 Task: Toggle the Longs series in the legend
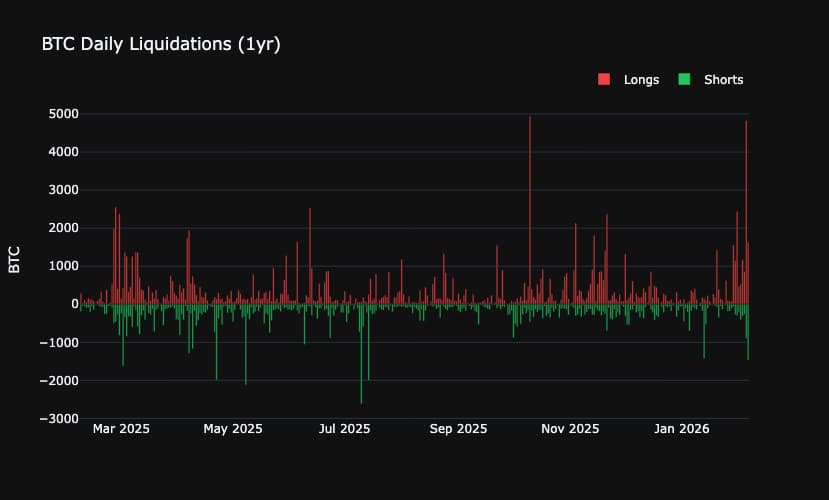pyautogui.click(x=640, y=80)
